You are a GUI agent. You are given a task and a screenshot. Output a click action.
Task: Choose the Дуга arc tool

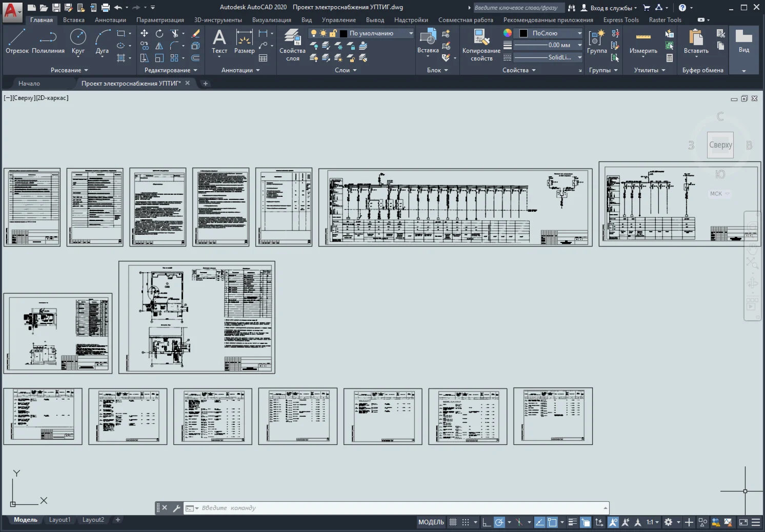pos(102,41)
